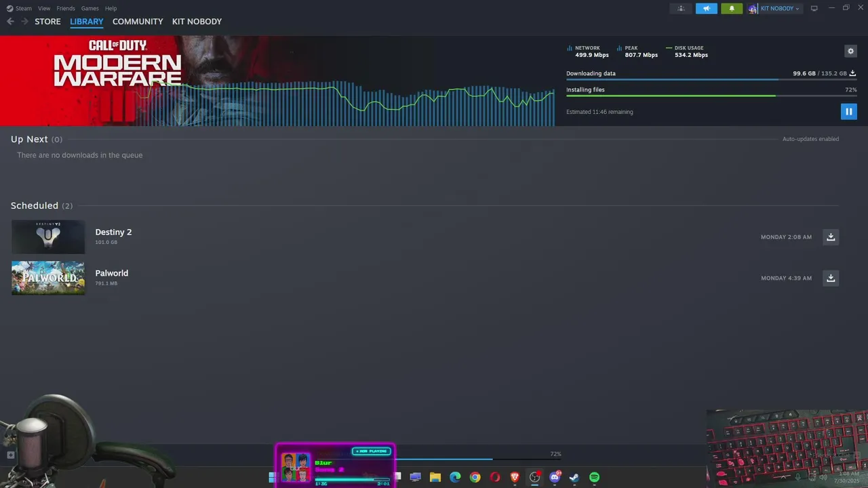Click the Now Playing music overlay widget

point(335,465)
